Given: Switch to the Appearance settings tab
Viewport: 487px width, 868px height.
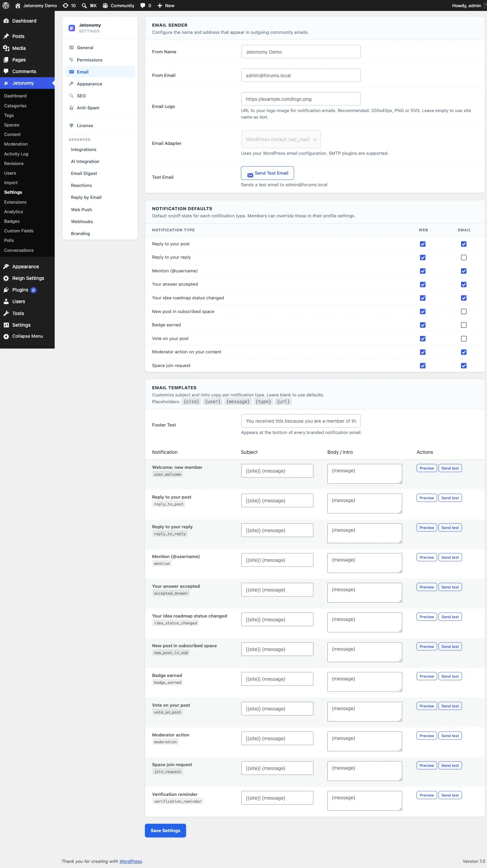Looking at the screenshot, I should 100,84.
